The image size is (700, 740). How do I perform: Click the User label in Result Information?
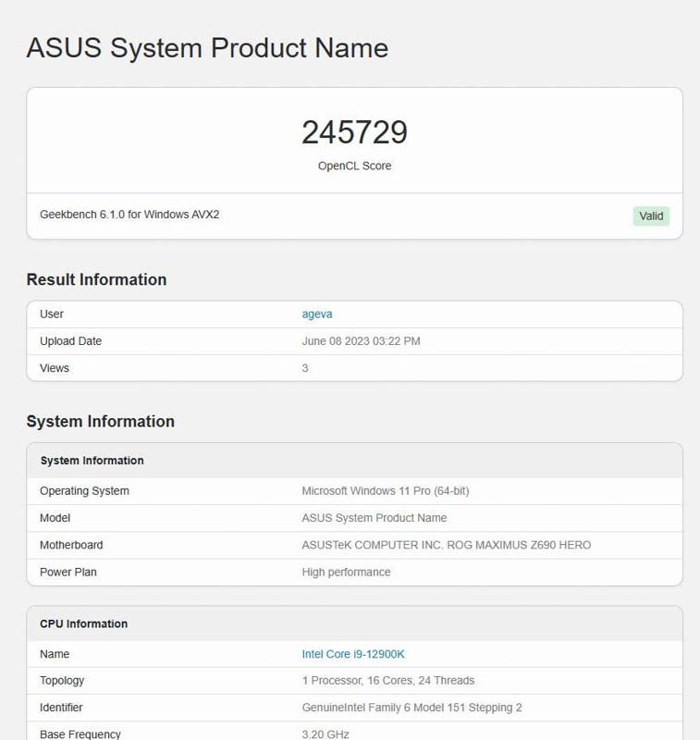pyautogui.click(x=52, y=314)
